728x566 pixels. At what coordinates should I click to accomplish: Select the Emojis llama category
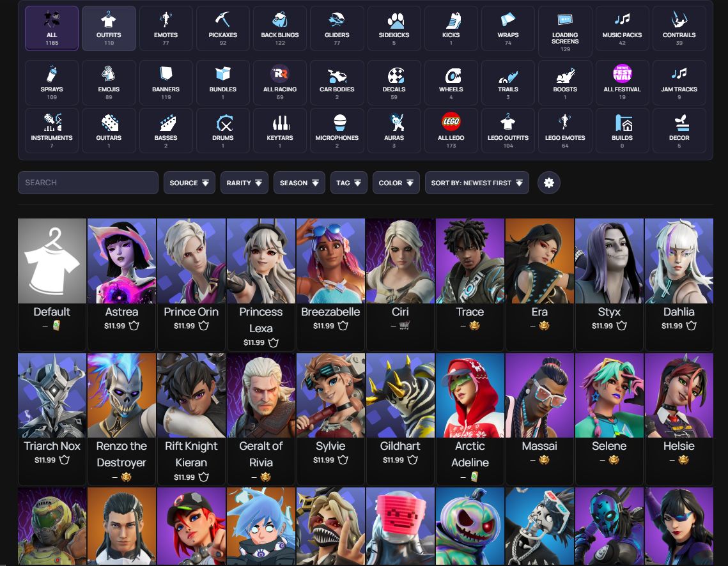[x=109, y=82]
